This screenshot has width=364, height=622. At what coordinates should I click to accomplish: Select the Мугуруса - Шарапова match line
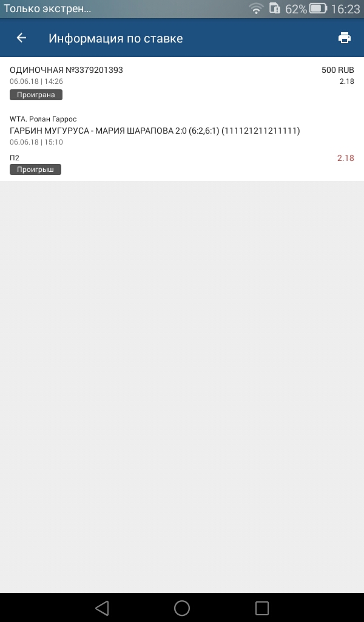tap(155, 131)
